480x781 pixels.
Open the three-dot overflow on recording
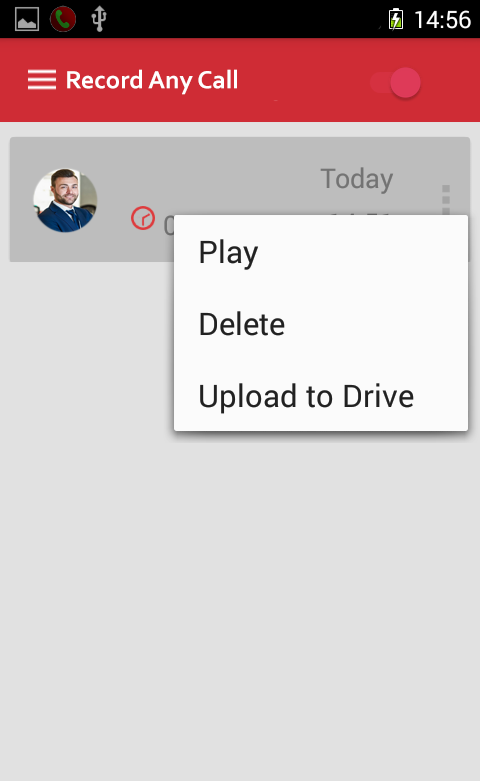click(446, 200)
